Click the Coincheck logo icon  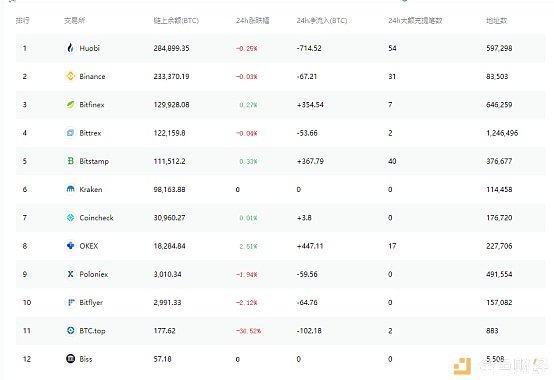point(71,218)
